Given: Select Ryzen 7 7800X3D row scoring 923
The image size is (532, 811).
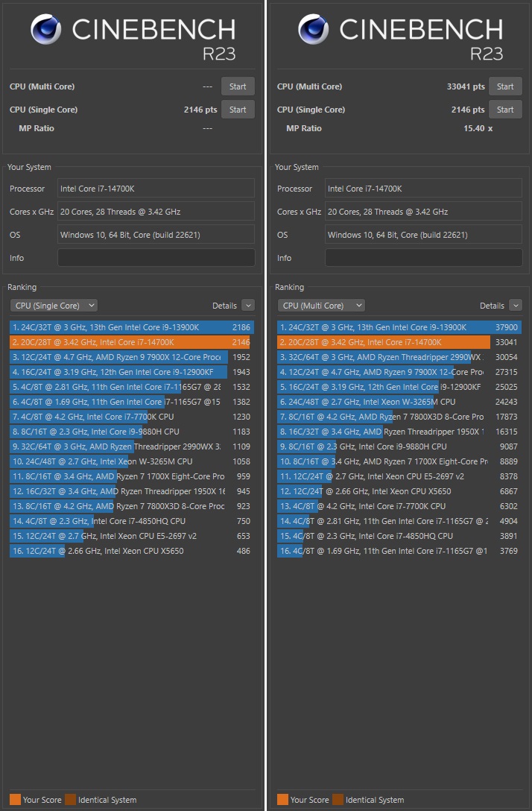Looking at the screenshot, I should coord(131,506).
